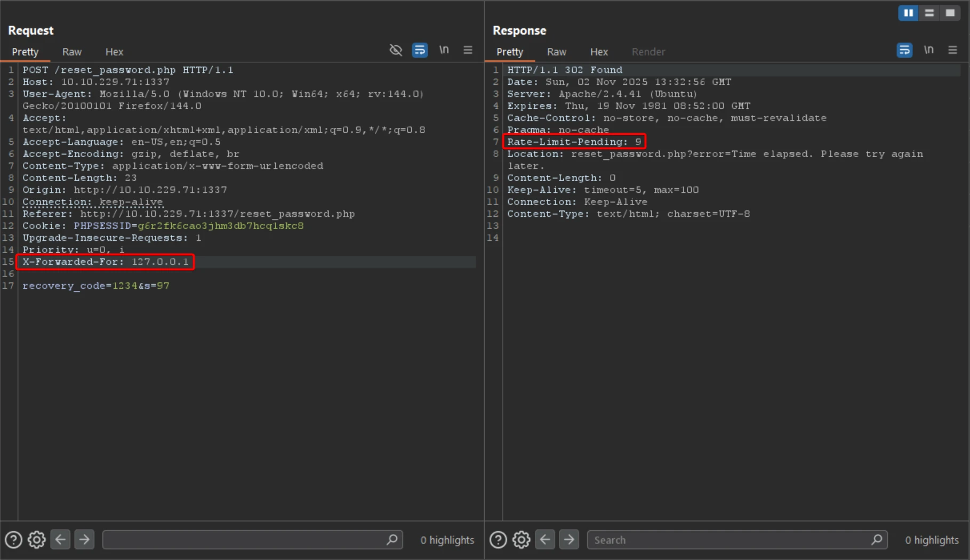Open Response panel hamburger options menu
970x560 pixels.
(952, 50)
